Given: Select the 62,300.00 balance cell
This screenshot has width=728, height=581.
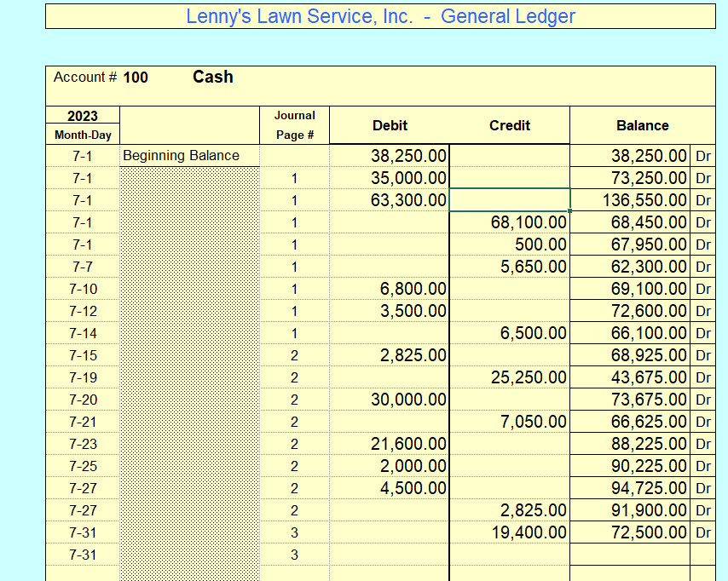Looking at the screenshot, I should (x=630, y=267).
